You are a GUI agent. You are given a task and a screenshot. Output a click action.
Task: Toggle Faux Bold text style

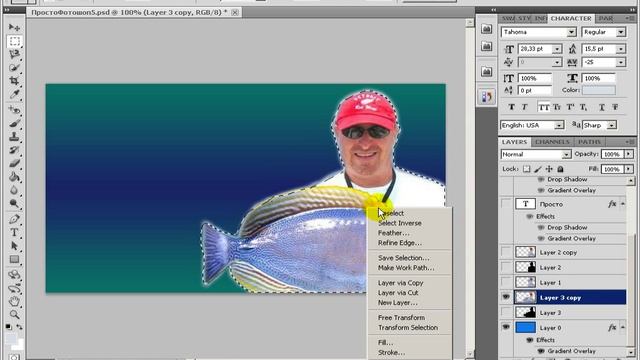pyautogui.click(x=511, y=107)
